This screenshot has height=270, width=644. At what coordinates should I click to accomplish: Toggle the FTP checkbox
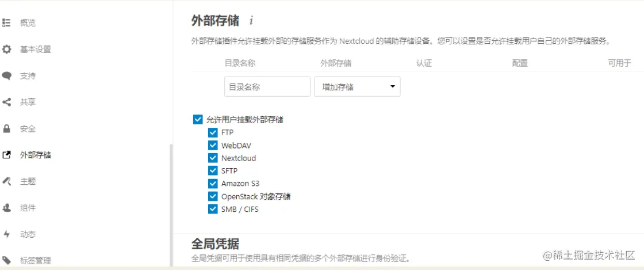pos(213,132)
